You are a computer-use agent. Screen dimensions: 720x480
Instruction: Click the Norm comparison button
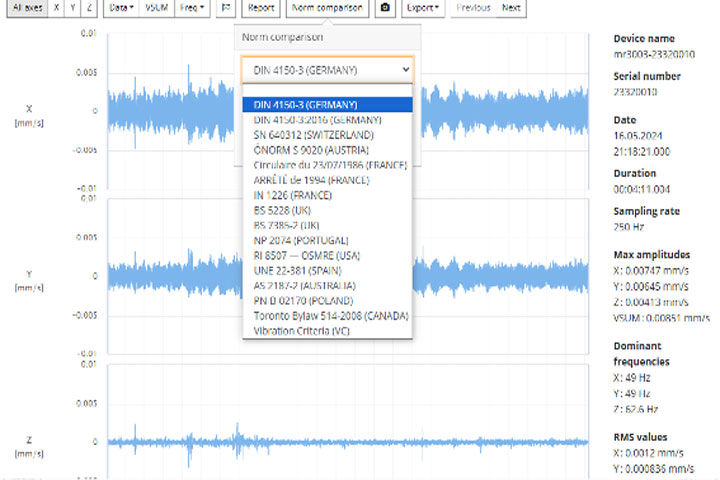point(327,8)
